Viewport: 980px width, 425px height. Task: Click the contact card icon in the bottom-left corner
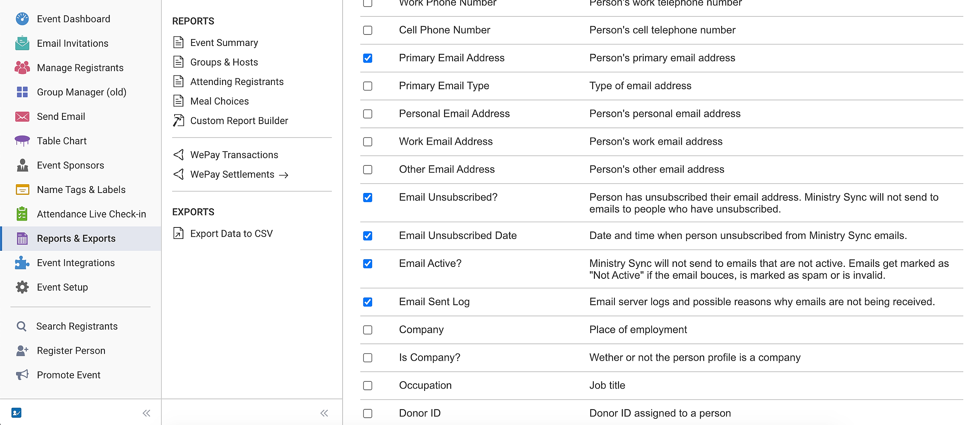(x=16, y=413)
